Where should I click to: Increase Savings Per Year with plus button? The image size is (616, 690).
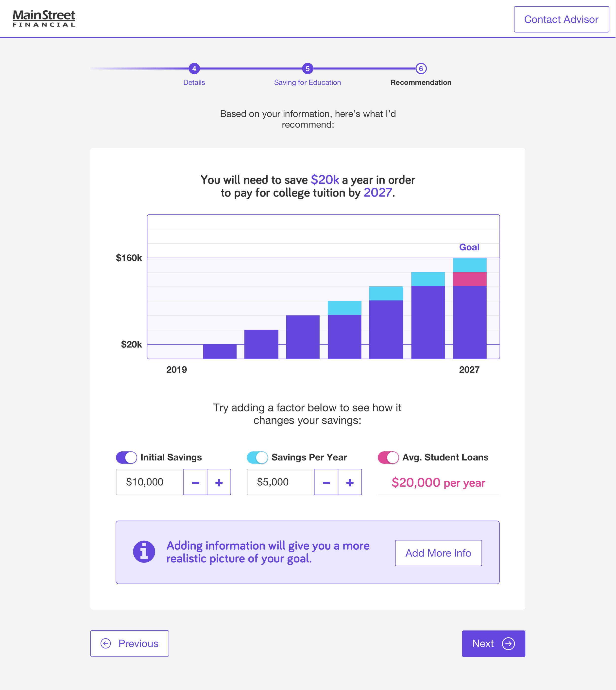tap(350, 482)
